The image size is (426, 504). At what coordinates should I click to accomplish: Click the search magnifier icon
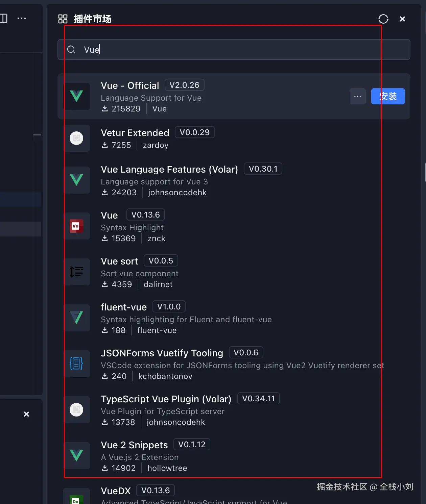click(71, 50)
